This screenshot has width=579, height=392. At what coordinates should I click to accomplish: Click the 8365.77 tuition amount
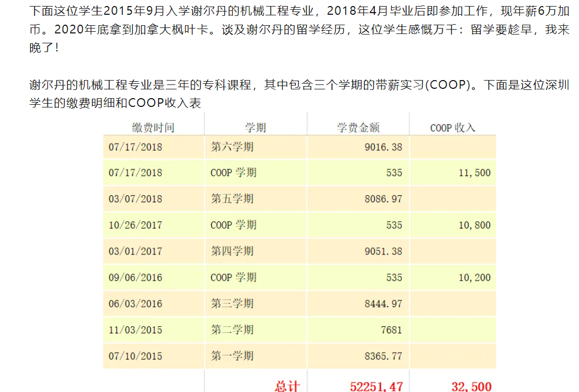pos(383,356)
